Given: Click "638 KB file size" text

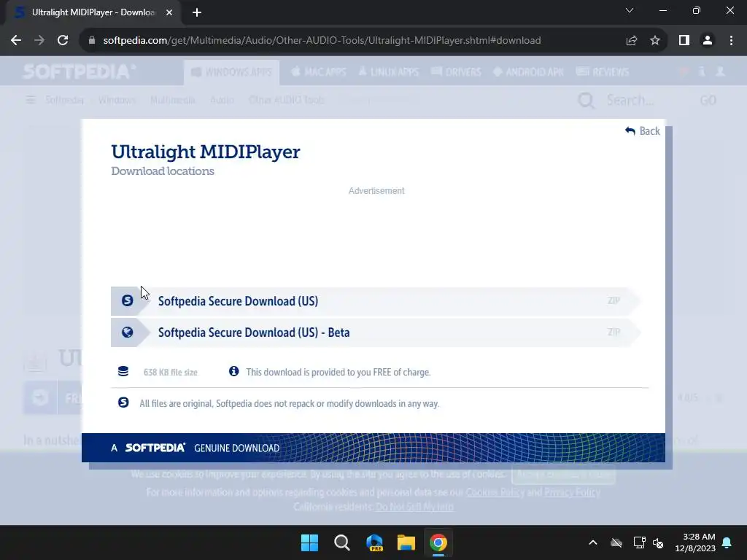Looking at the screenshot, I should point(171,372).
